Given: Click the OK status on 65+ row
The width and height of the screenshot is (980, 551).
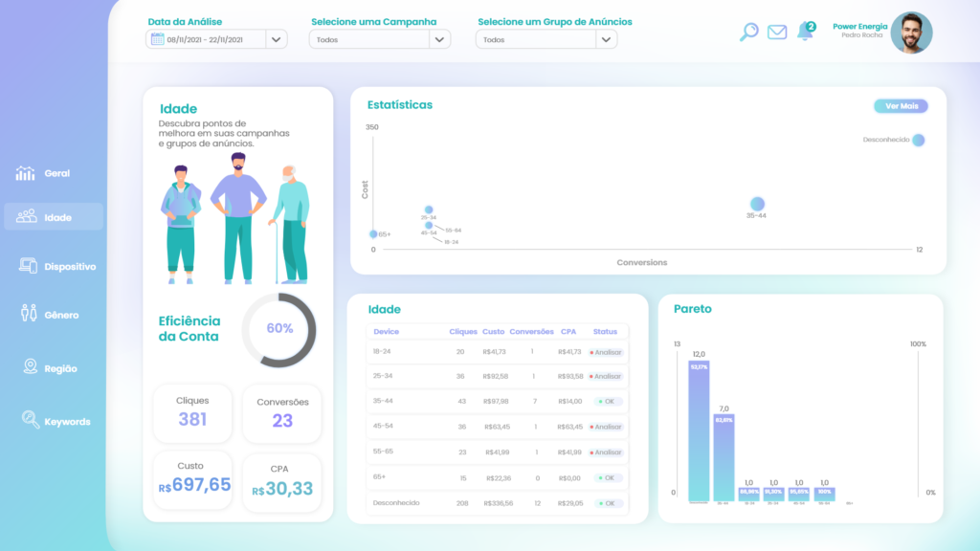Looking at the screenshot, I should click(x=607, y=478).
